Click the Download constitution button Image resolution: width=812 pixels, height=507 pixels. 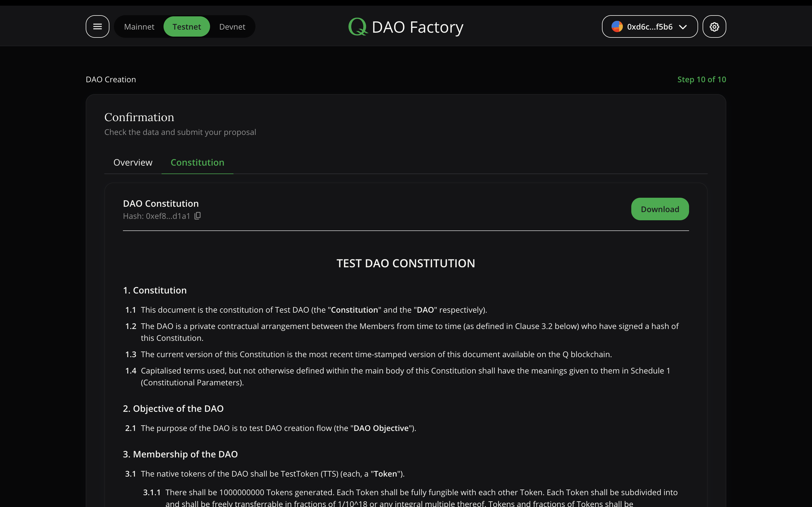click(660, 209)
